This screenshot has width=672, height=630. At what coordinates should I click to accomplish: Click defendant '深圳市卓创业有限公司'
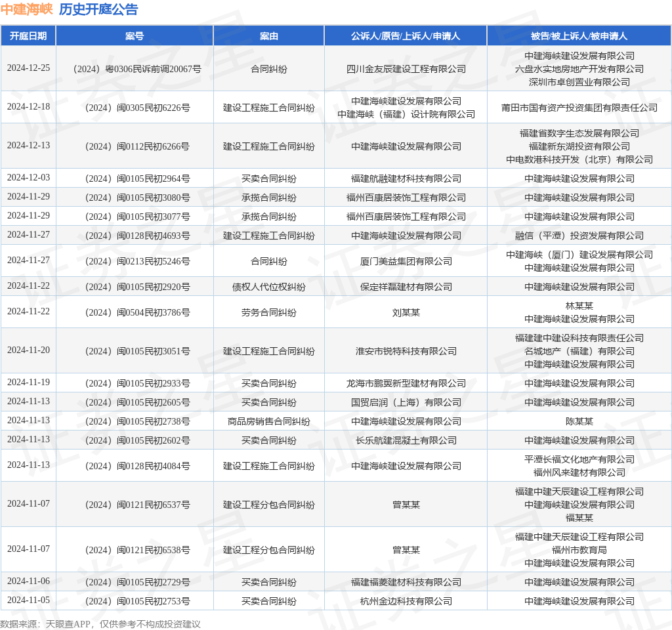[579, 82]
